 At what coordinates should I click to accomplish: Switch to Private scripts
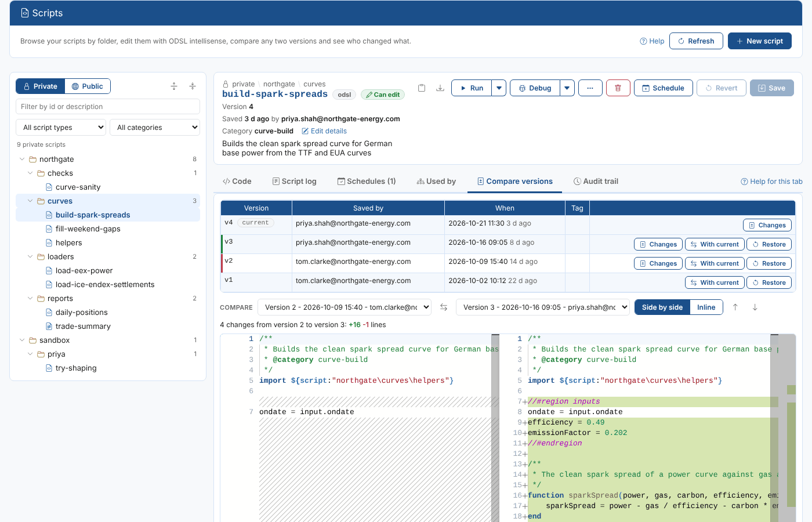pyautogui.click(x=40, y=86)
